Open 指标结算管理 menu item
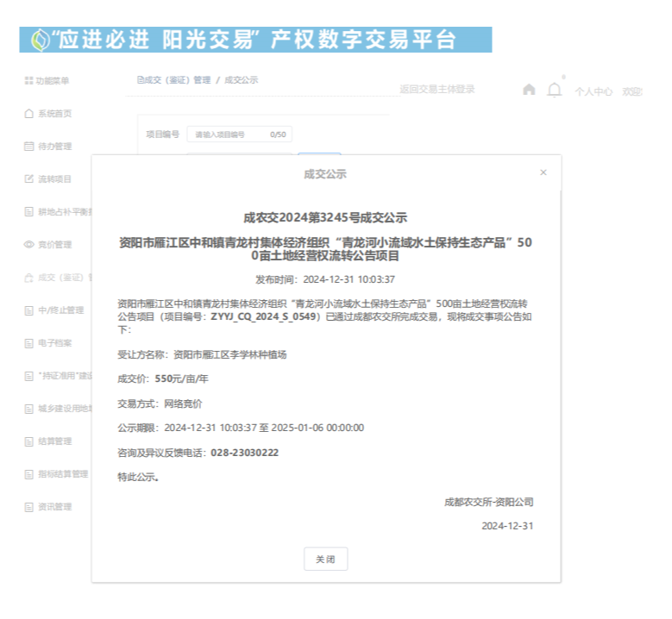The width and height of the screenshot is (672, 619). pyautogui.click(x=62, y=474)
